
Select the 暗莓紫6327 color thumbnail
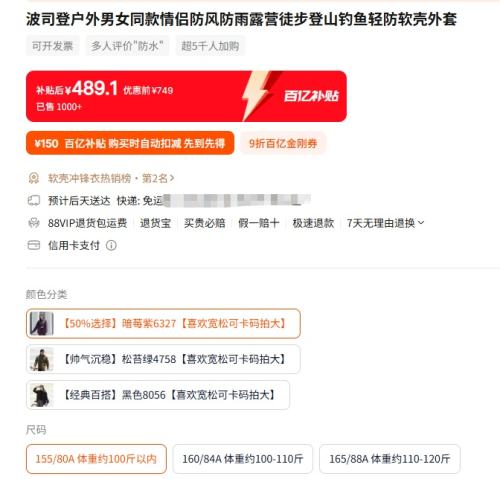42,323
